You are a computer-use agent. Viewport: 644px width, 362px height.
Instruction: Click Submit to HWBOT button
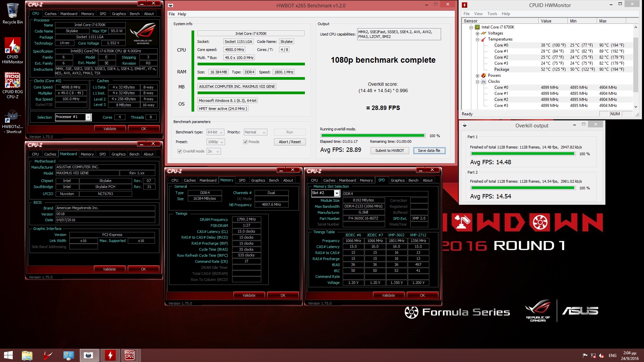[390, 150]
